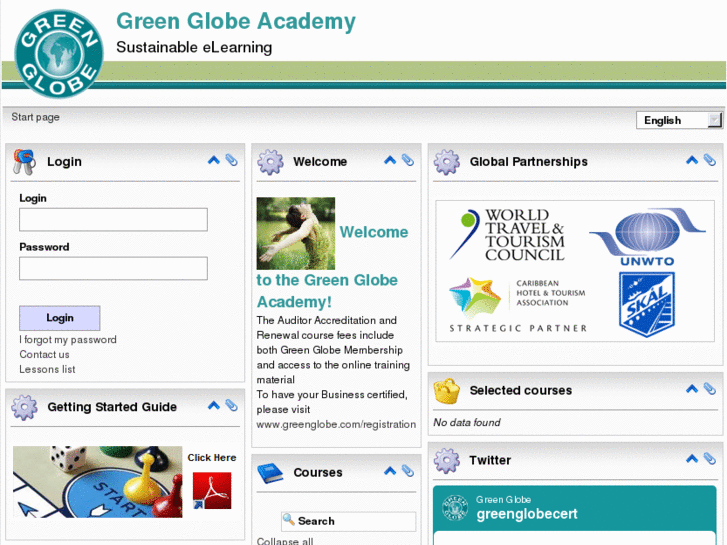This screenshot has height=545, width=727.
Task: Focus the Password field
Action: [113, 269]
